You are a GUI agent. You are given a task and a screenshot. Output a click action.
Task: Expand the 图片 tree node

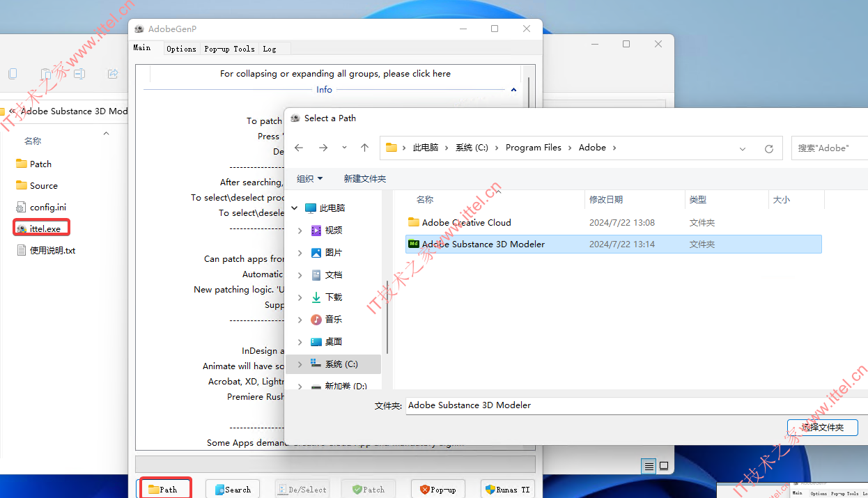(x=300, y=252)
